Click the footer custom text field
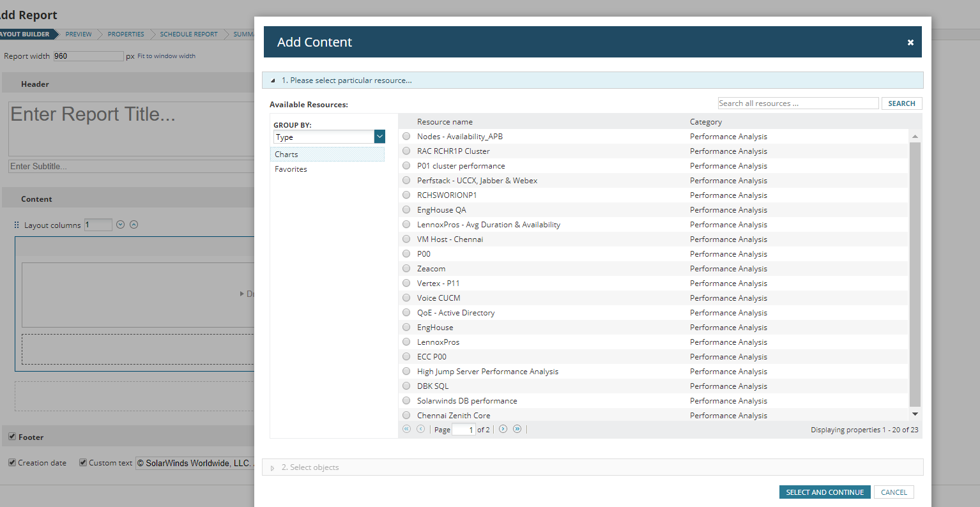Image resolution: width=980 pixels, height=507 pixels. tap(195, 463)
